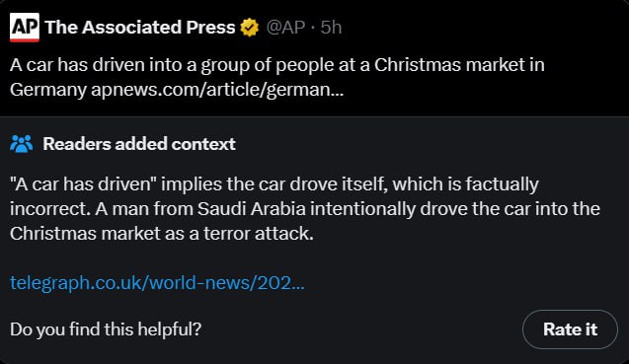Select the Readers added context heading
This screenshot has width=629, height=364.
[x=139, y=144]
